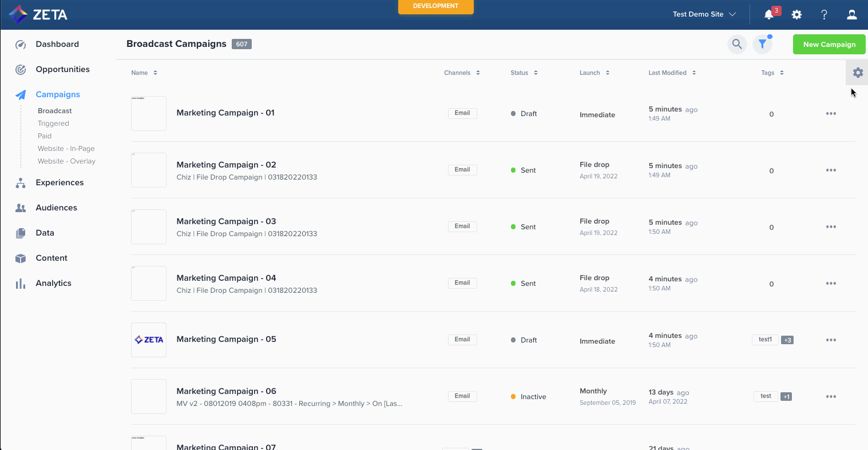Image resolution: width=868 pixels, height=450 pixels.
Task: Open settings gear in top bar
Action: click(x=796, y=15)
